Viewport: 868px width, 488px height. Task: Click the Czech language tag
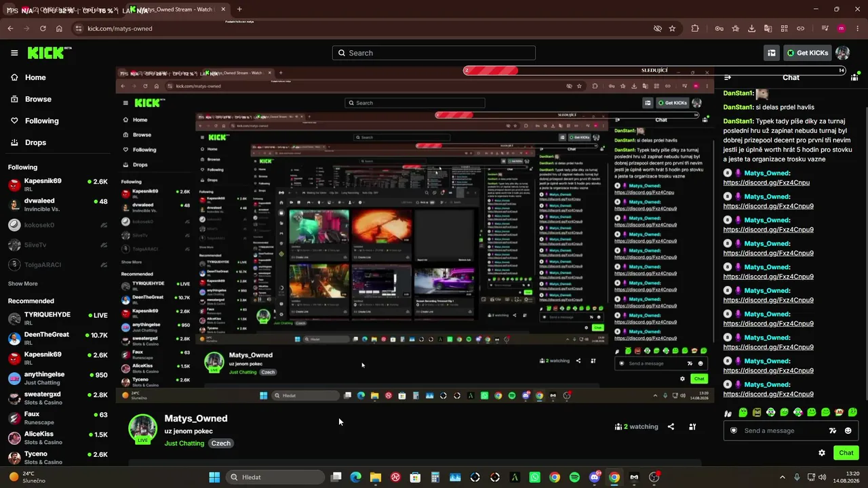tap(221, 443)
